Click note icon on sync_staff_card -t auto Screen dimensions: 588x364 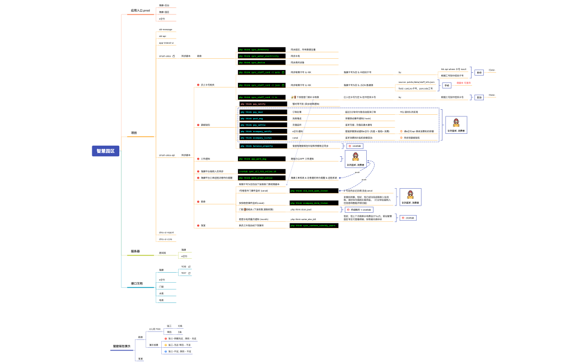click(x=283, y=72)
